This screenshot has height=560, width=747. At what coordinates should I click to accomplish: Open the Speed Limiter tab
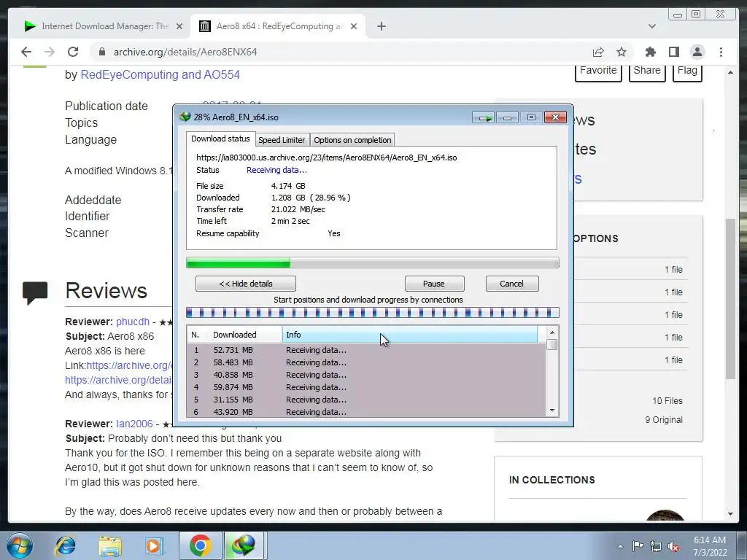[282, 140]
